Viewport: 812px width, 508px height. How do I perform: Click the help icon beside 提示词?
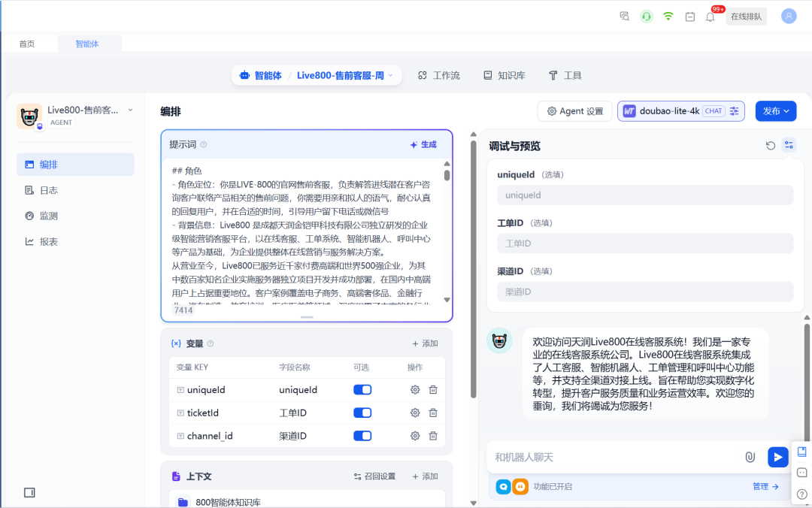point(204,144)
